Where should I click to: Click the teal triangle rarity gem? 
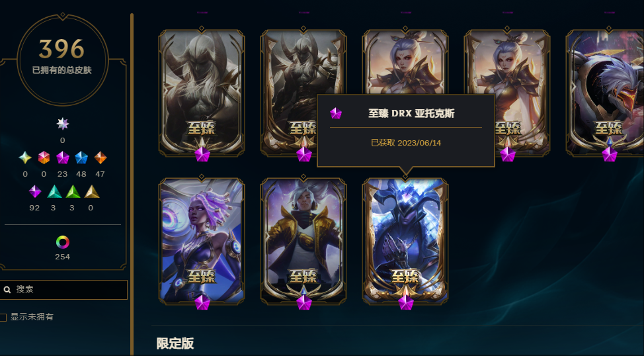pos(54,192)
